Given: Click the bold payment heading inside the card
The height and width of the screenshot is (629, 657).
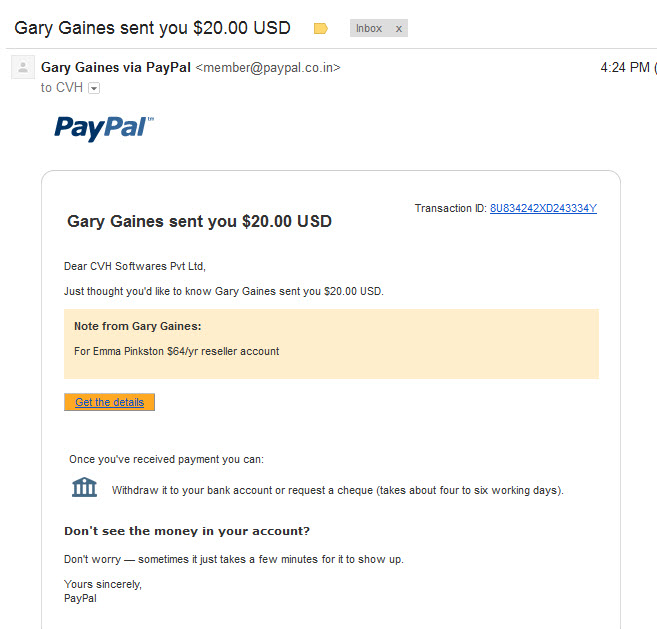Looking at the screenshot, I should point(199,221).
